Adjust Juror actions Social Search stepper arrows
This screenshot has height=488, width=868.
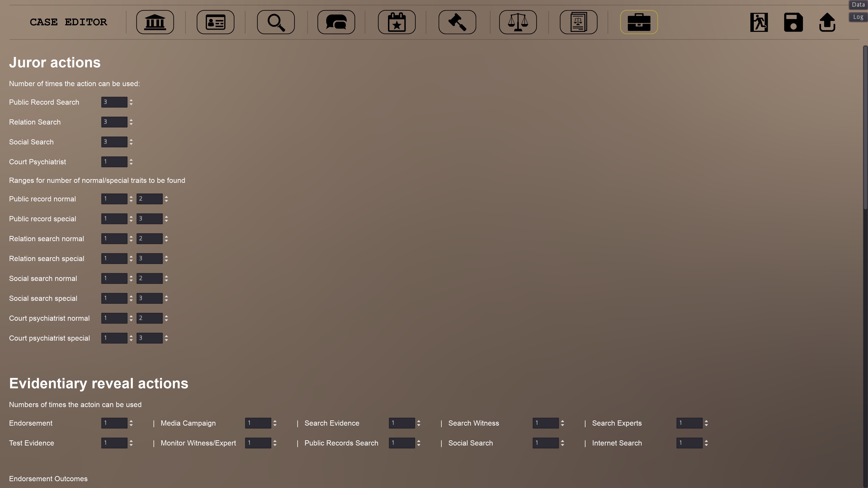(x=131, y=142)
